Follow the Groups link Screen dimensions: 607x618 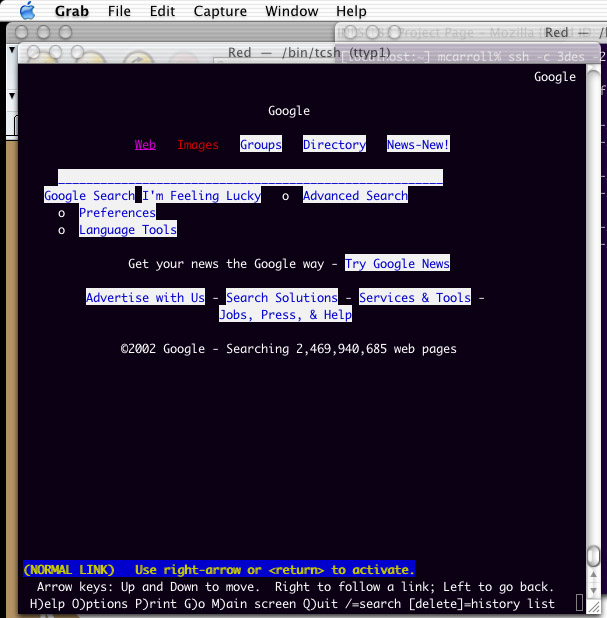pos(261,144)
